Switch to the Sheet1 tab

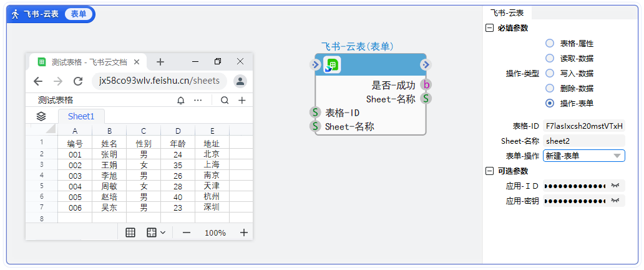pos(81,116)
